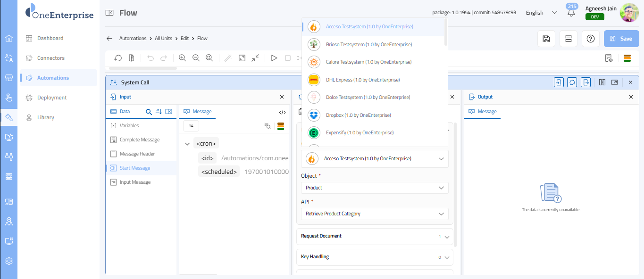Click the Save button
This screenshot has width=644, height=279.
point(621,39)
